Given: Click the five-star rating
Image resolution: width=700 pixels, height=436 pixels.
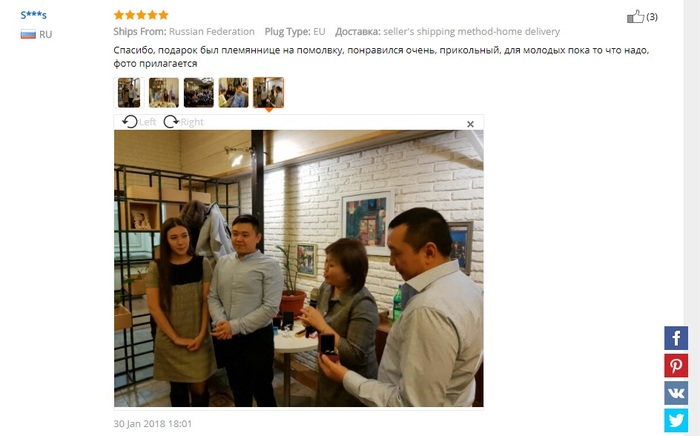Looking at the screenshot, I should 141,15.
